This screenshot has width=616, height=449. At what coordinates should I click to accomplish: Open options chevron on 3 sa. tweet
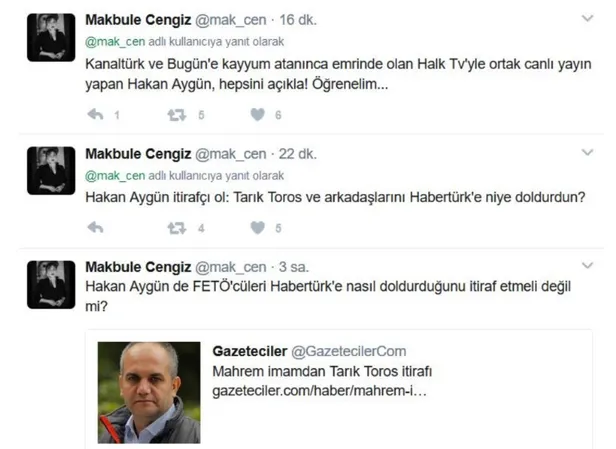[587, 265]
